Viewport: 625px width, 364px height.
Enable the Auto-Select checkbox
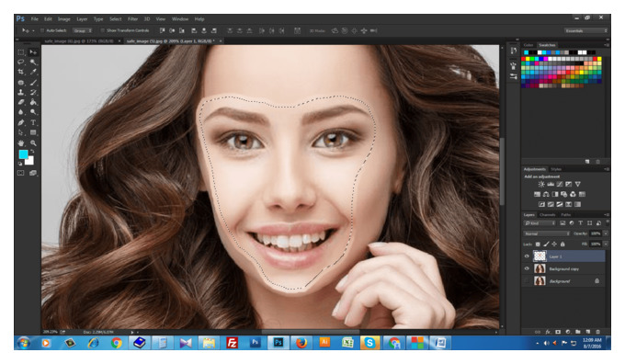tap(42, 30)
